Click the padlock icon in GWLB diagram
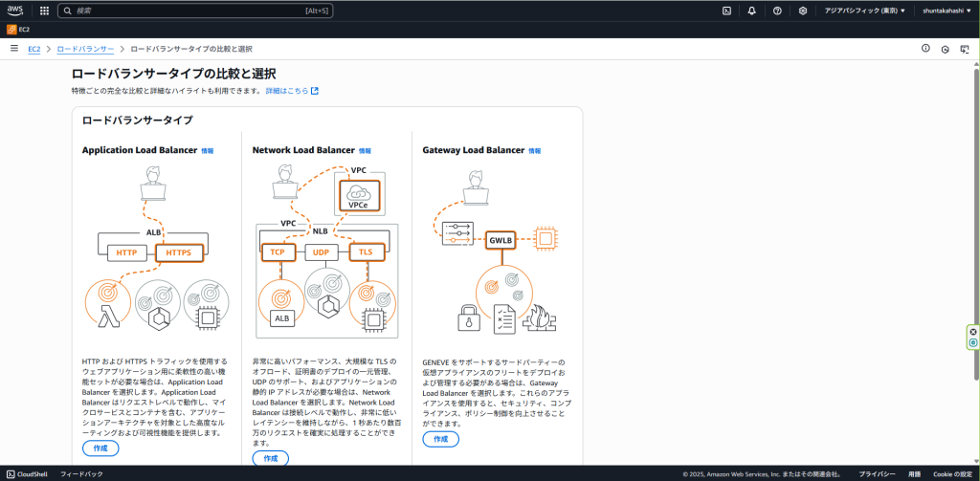 click(x=467, y=318)
